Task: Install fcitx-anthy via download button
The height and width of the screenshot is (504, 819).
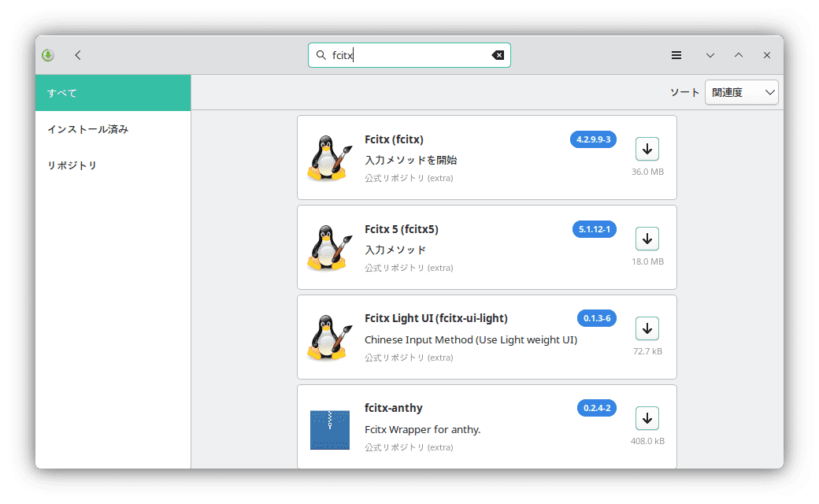Action: coord(647,418)
